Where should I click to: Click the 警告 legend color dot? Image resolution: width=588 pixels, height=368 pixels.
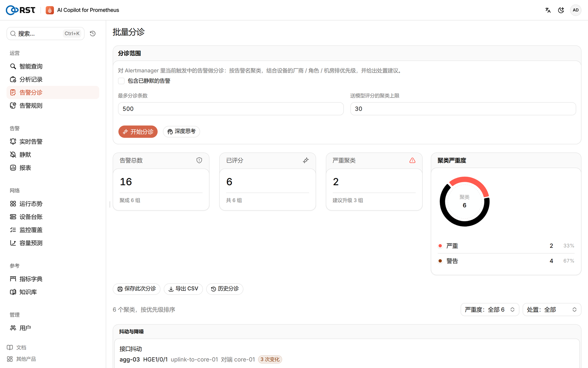click(x=440, y=261)
